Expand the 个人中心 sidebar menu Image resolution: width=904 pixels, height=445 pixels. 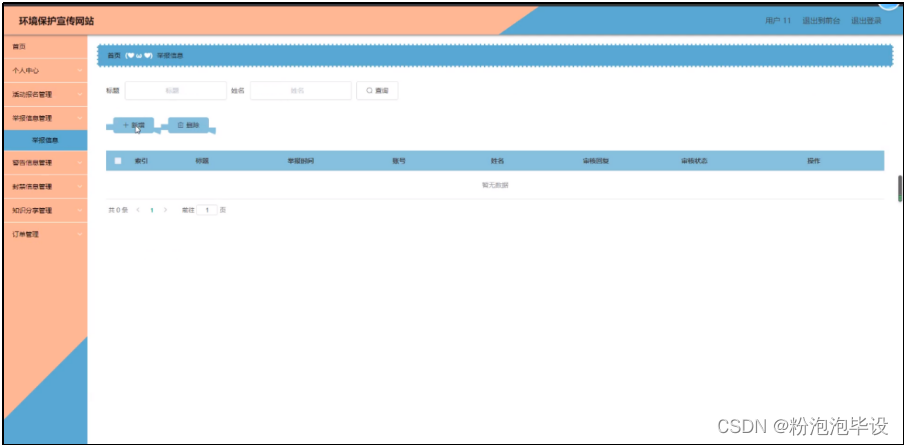point(45,70)
